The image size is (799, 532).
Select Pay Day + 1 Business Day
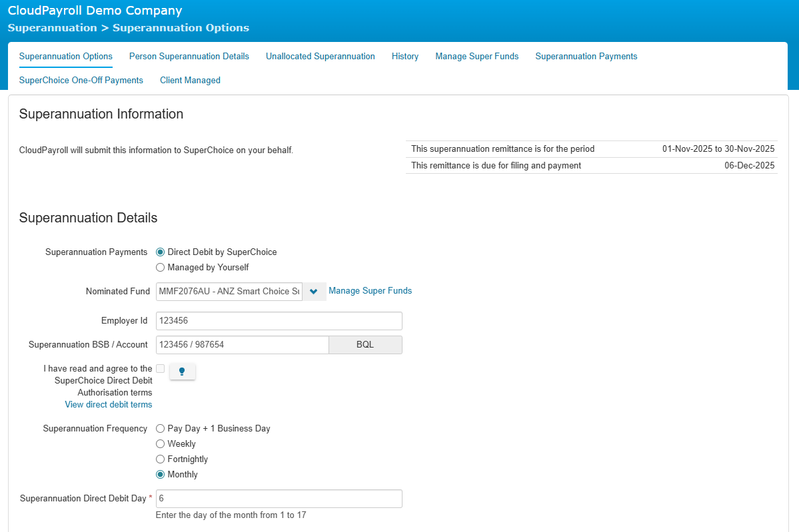click(160, 429)
